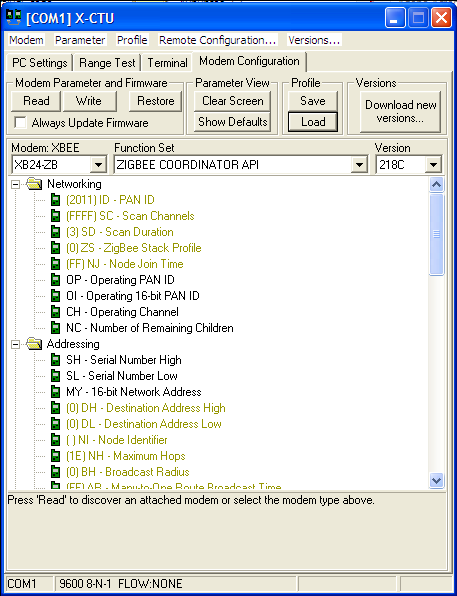
Task: Select the (0) ZS - ZigBee Stack Profile entry
Action: [x=133, y=248]
